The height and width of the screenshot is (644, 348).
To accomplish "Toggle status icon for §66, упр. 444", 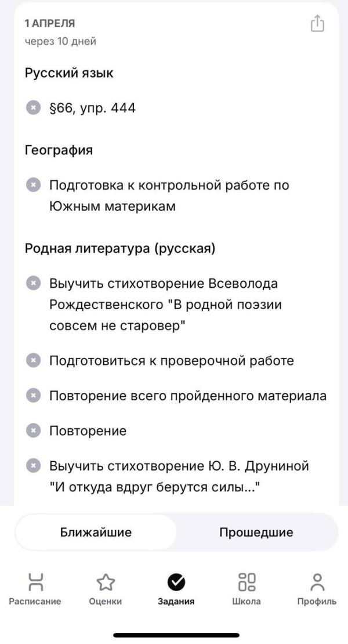I will (33, 107).
